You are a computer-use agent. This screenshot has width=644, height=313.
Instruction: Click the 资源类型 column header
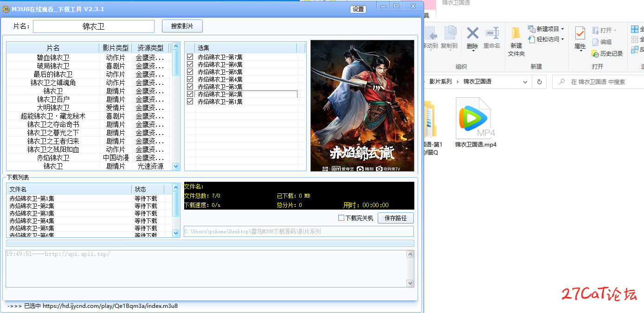(150, 48)
